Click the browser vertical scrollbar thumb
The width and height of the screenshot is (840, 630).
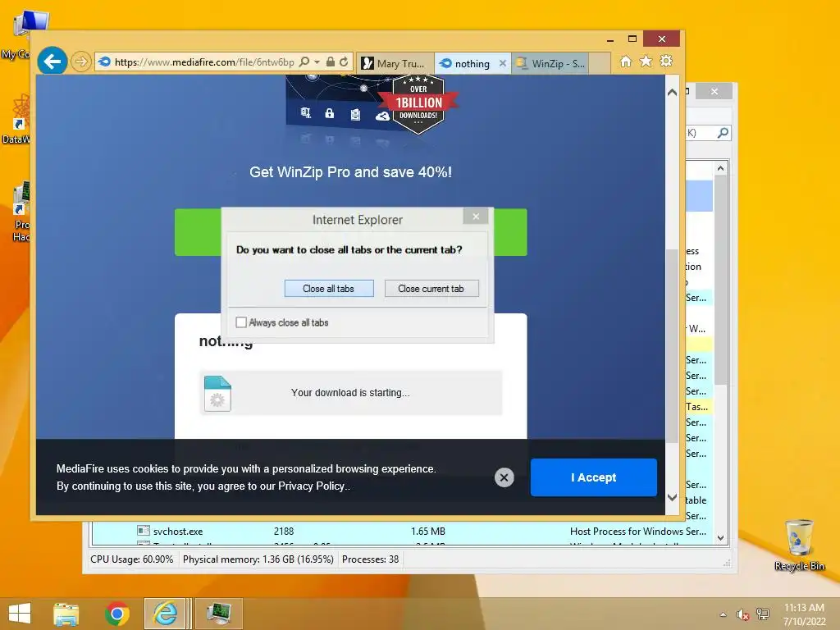pyautogui.click(x=673, y=345)
